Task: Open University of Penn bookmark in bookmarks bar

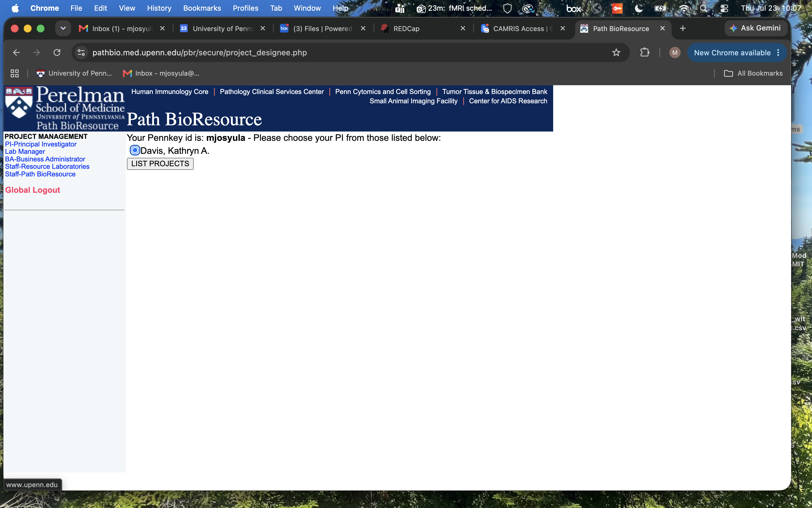Action: click(x=74, y=73)
